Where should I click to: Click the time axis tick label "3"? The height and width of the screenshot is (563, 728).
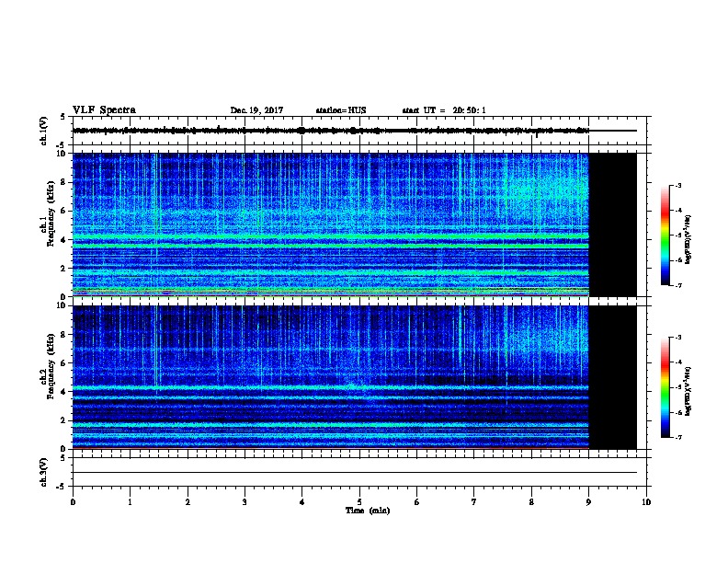tap(245, 501)
